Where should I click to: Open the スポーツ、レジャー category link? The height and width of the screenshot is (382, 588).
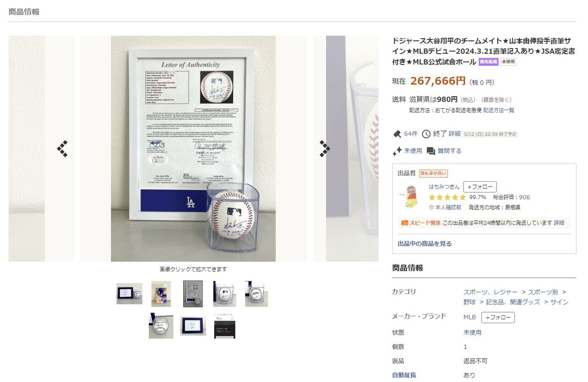490,292
